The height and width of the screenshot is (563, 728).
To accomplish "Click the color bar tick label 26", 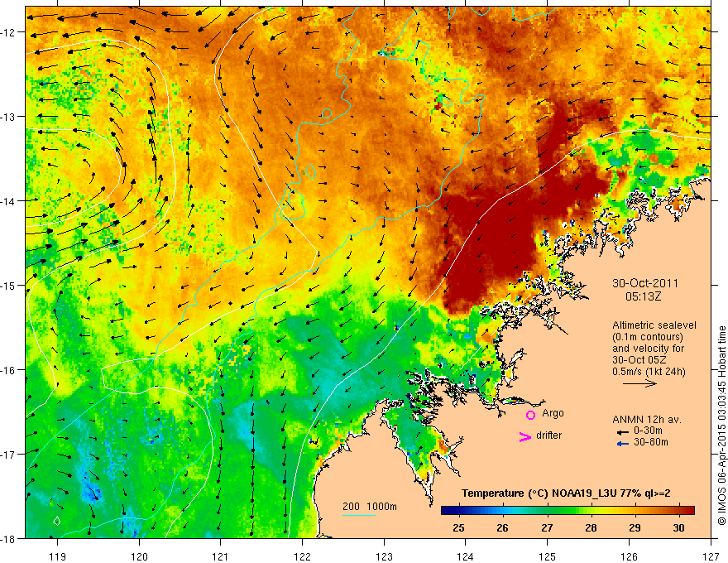I will click(x=502, y=527).
